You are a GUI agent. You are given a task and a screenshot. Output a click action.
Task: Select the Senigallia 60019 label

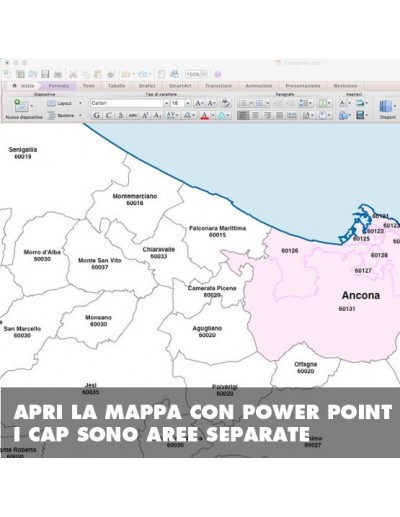[23, 153]
